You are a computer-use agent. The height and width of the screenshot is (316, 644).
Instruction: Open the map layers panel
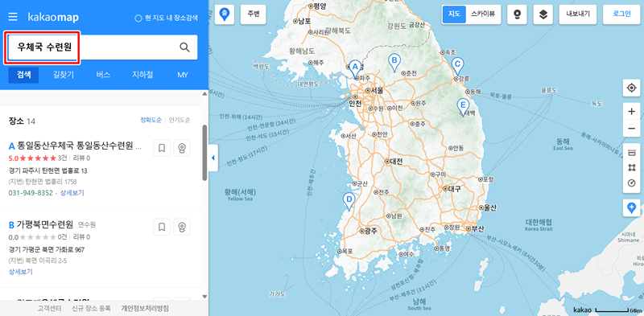543,14
